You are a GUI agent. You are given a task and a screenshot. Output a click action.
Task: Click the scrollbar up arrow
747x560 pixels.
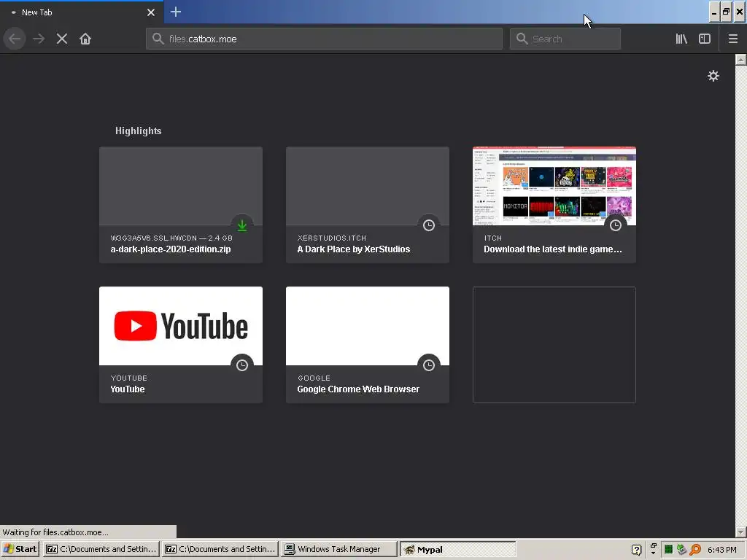741,60
